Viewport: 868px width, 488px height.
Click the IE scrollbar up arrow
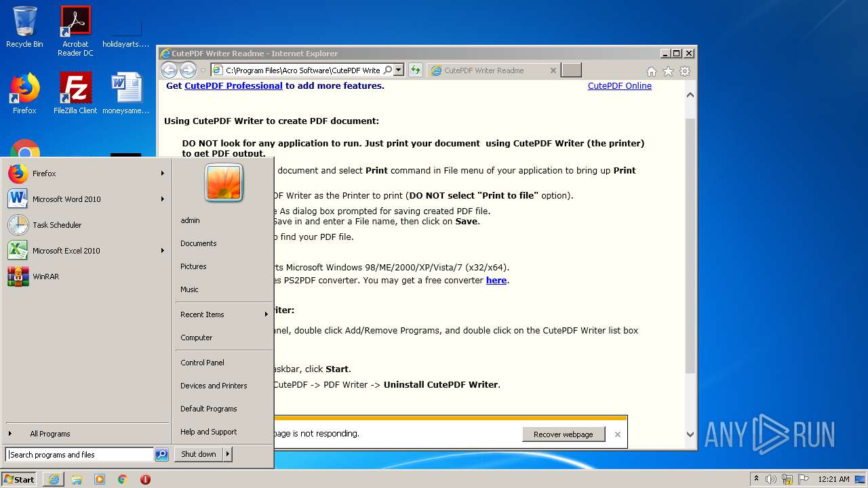click(x=690, y=95)
